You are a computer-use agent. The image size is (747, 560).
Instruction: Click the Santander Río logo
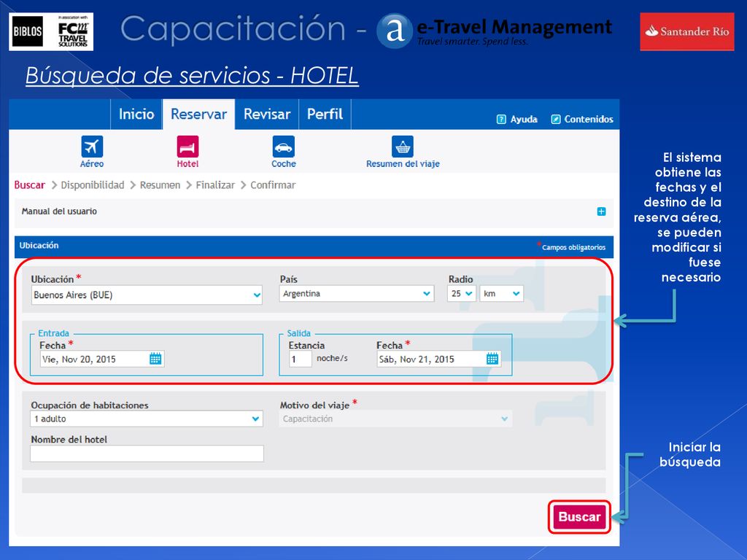click(687, 31)
